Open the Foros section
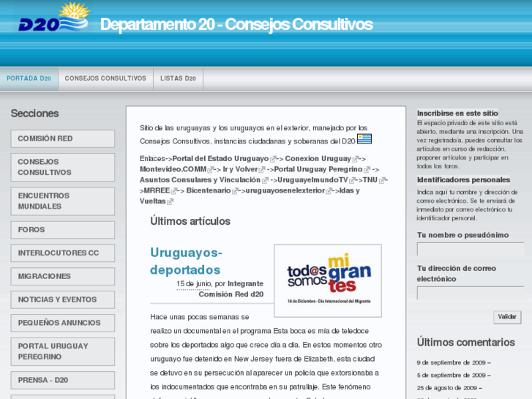Screen dimensions: 532x399 click(x=63, y=230)
